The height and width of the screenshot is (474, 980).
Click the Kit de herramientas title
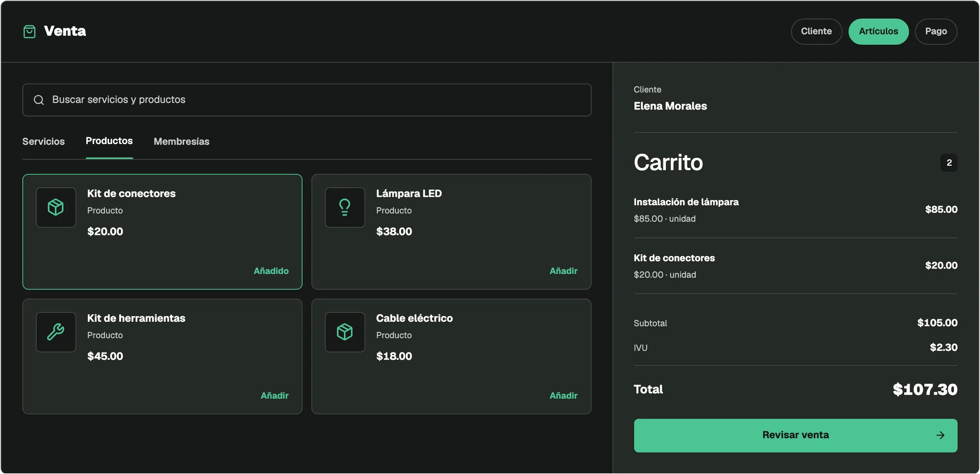[x=136, y=318]
